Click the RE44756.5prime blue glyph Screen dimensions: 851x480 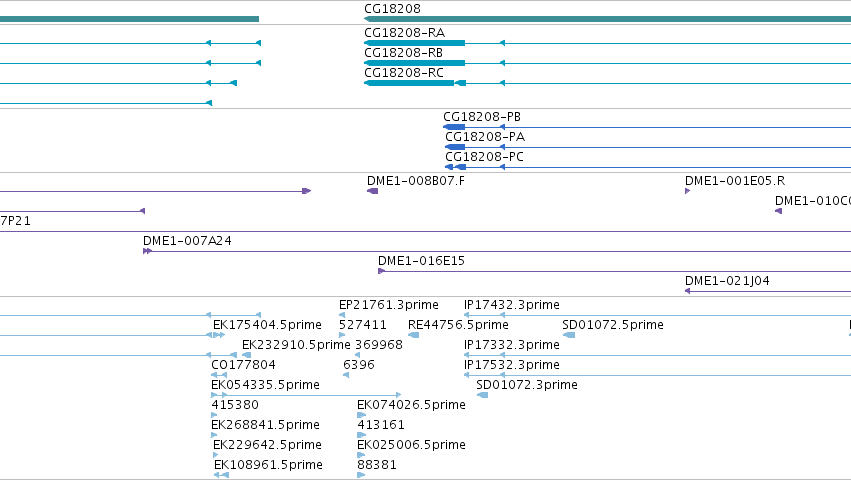click(x=414, y=335)
